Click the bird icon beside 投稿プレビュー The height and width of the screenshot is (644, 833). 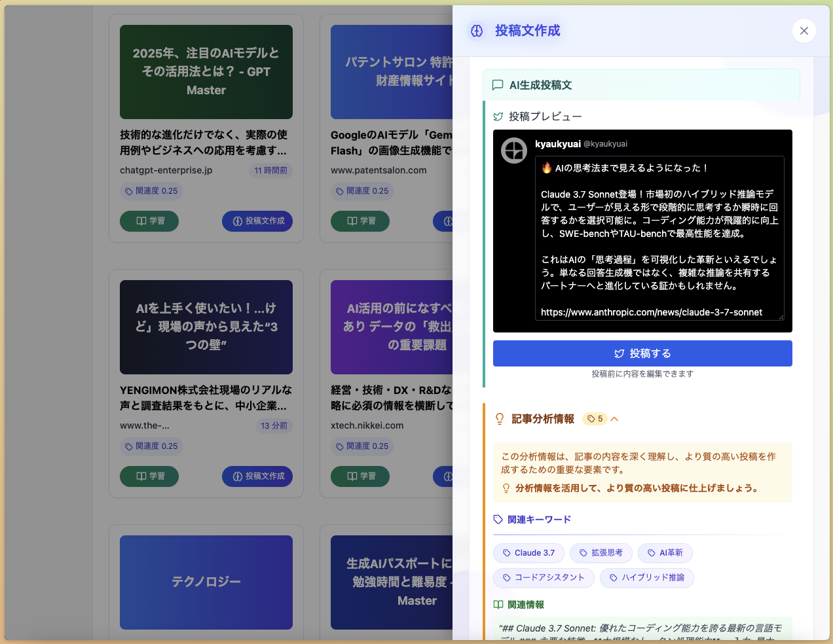click(x=498, y=116)
